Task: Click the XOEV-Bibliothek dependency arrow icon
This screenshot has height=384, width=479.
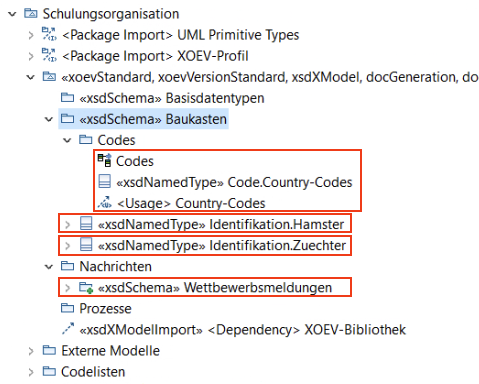Action: pos(68,329)
